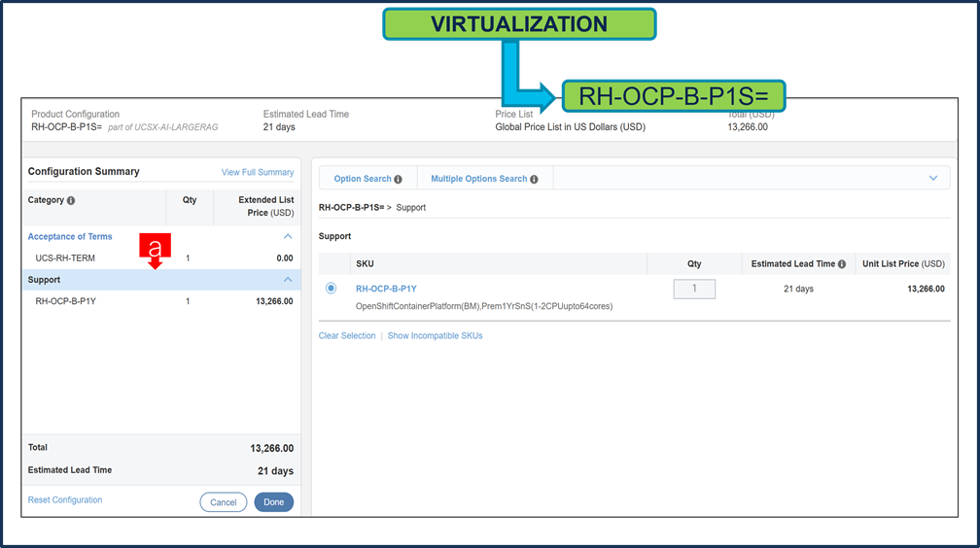The width and height of the screenshot is (980, 548).
Task: Select Acceptance of Terms category
Action: click(x=70, y=236)
